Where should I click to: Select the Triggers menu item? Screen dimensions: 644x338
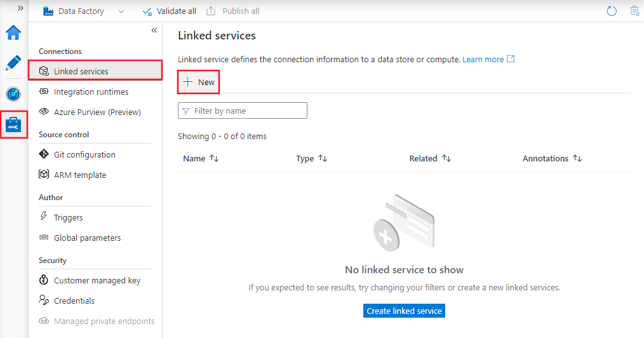pos(68,217)
